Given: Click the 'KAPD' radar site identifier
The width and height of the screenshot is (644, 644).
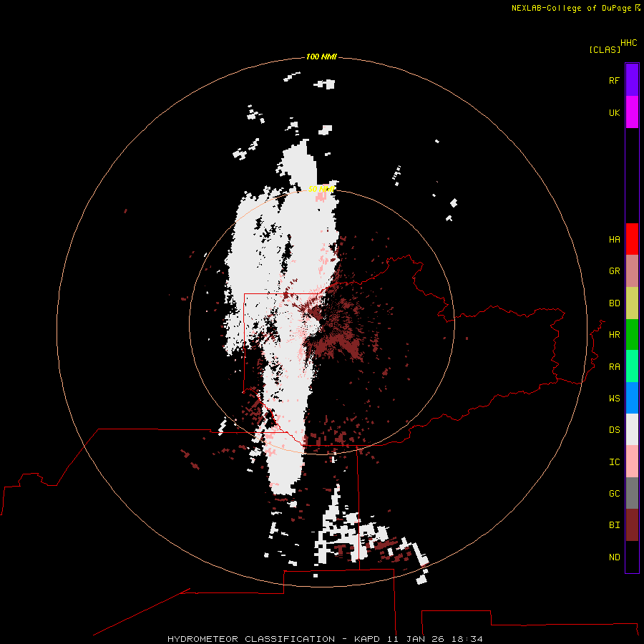Looking at the screenshot, I should click(367, 639).
